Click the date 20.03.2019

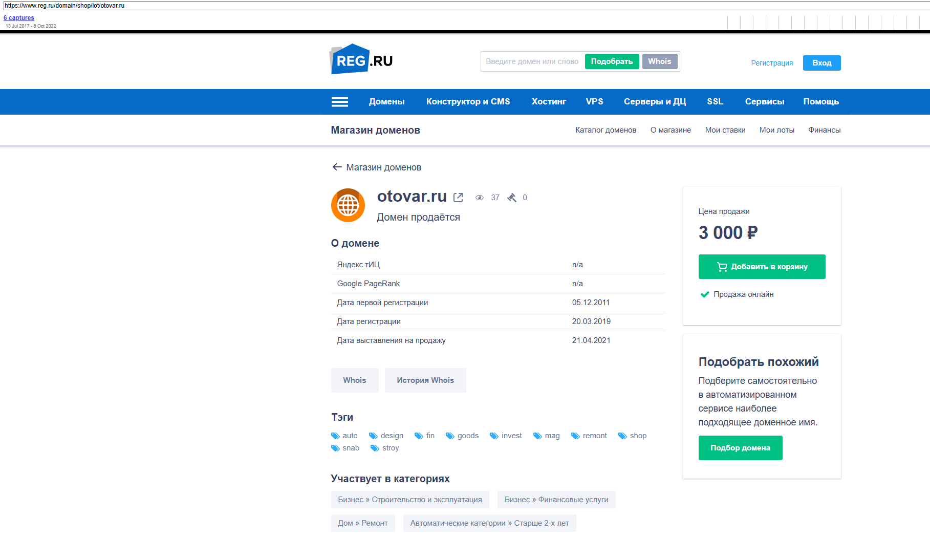click(x=591, y=321)
